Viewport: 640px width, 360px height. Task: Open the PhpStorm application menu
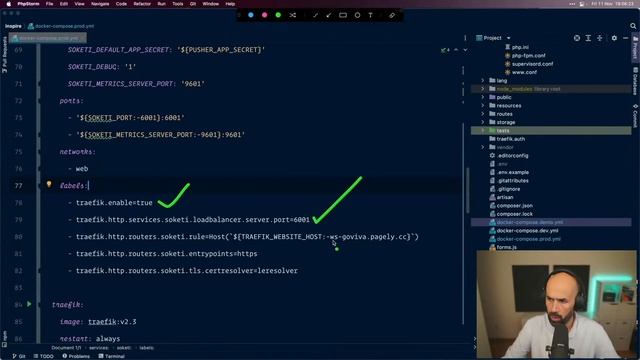(x=28, y=4)
